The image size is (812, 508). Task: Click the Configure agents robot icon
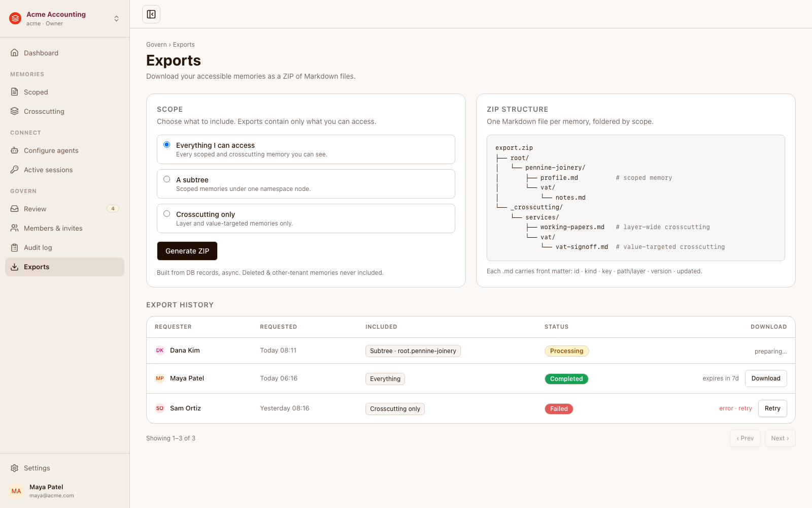coord(15,150)
